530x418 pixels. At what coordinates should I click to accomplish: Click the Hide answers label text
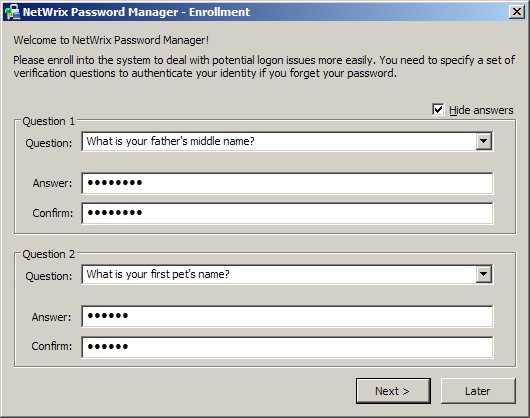481,110
